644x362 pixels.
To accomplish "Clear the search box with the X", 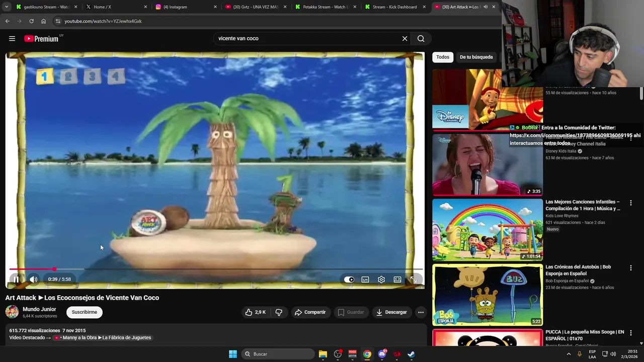I will point(405,39).
